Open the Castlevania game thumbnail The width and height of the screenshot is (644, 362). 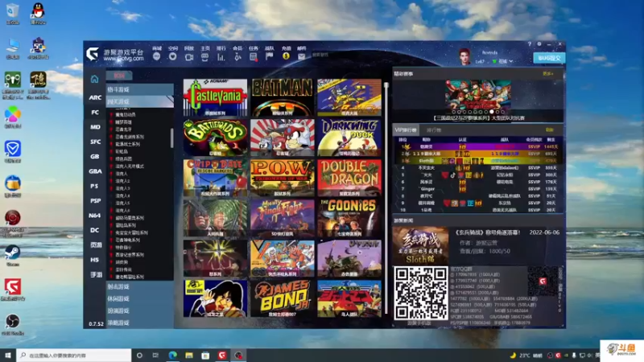click(x=215, y=97)
